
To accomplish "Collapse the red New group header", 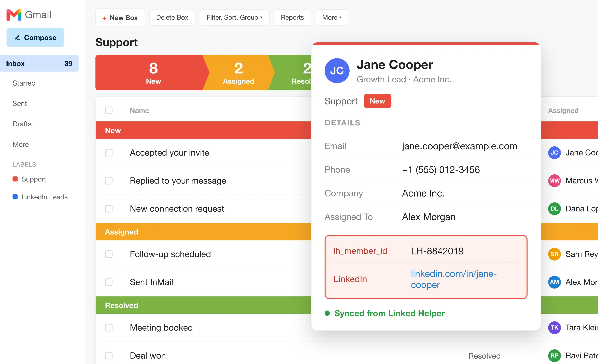I will click(x=203, y=130).
